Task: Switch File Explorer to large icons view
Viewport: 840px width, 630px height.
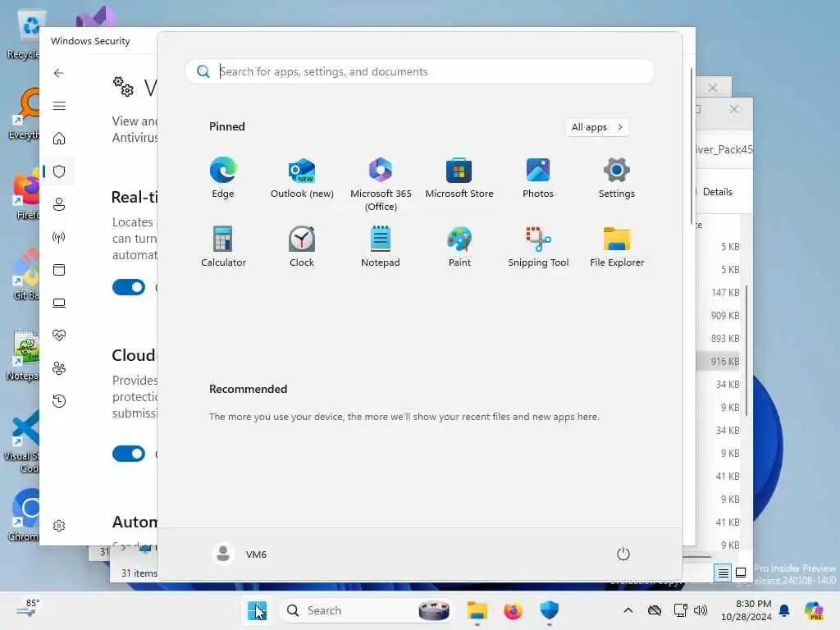Action: [x=741, y=573]
